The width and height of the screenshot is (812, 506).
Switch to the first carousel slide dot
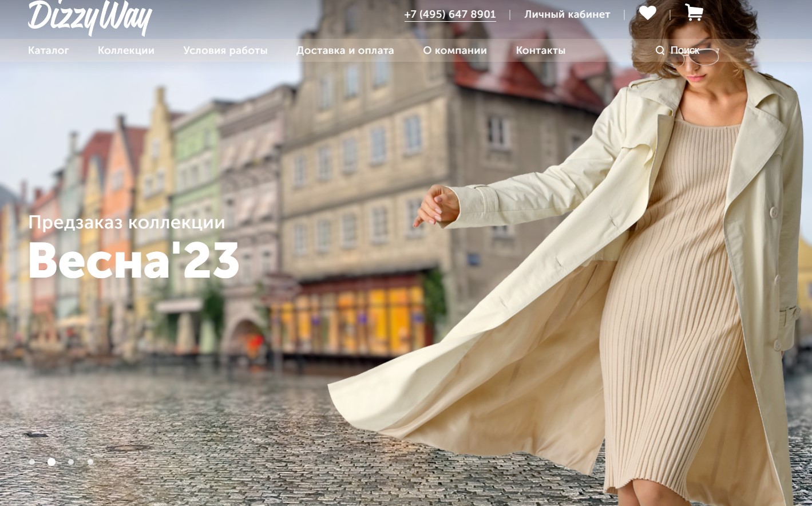32,462
